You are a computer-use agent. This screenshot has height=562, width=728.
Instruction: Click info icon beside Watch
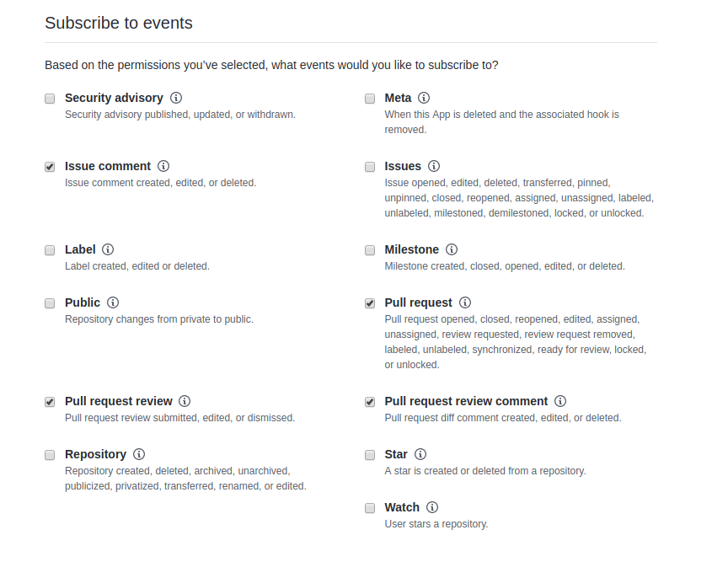click(x=432, y=507)
